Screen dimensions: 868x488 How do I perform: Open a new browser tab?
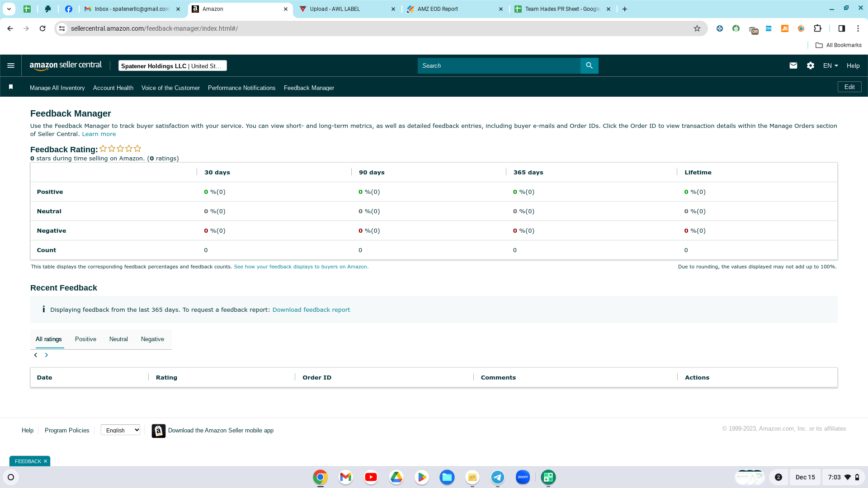pyautogui.click(x=624, y=9)
